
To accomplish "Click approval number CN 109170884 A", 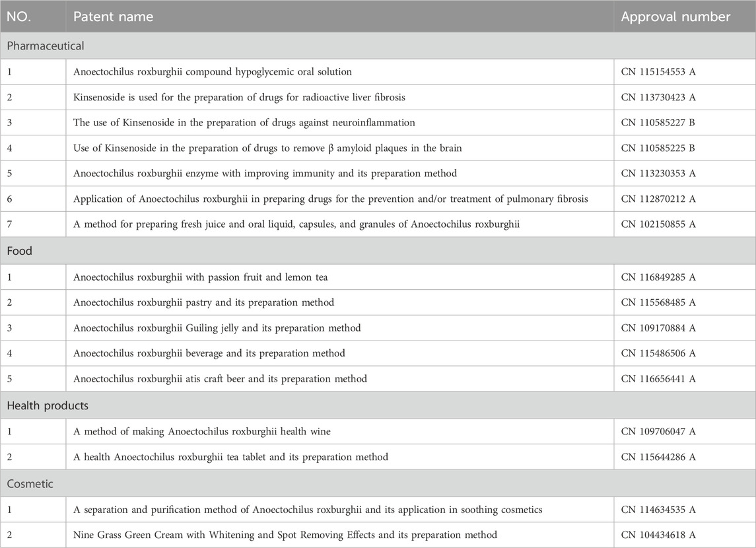I will (x=658, y=327).
